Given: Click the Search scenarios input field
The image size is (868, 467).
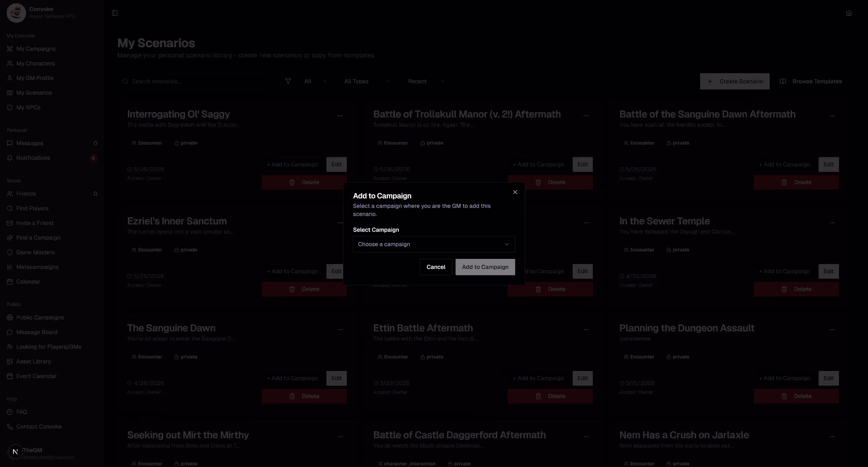Looking at the screenshot, I should pyautogui.click(x=191, y=81).
